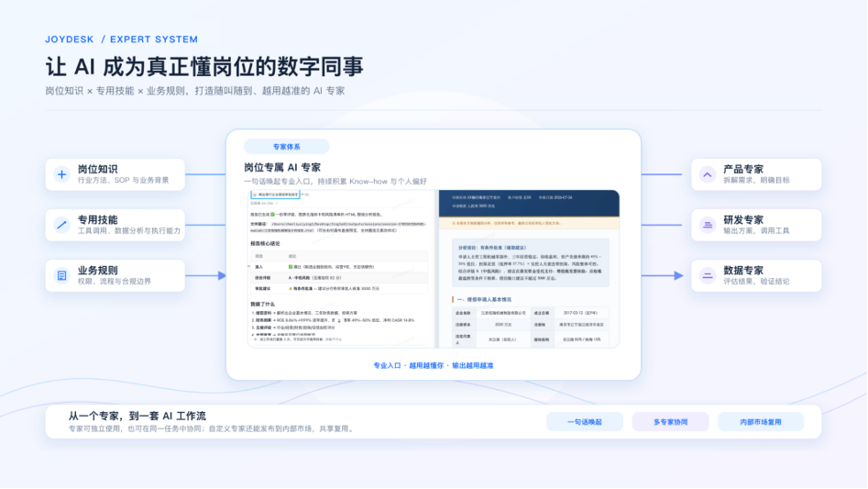This screenshot has width=868, height=489.
Task: Click the subtitle starting 岗位知识 × 专用技能
Action: coord(195,91)
